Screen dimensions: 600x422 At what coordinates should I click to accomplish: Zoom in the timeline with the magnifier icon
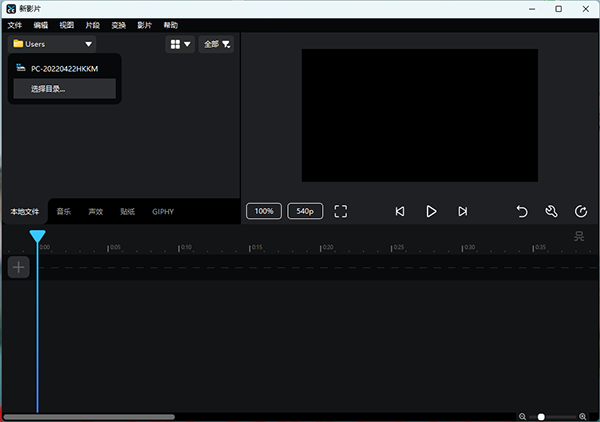coord(583,417)
